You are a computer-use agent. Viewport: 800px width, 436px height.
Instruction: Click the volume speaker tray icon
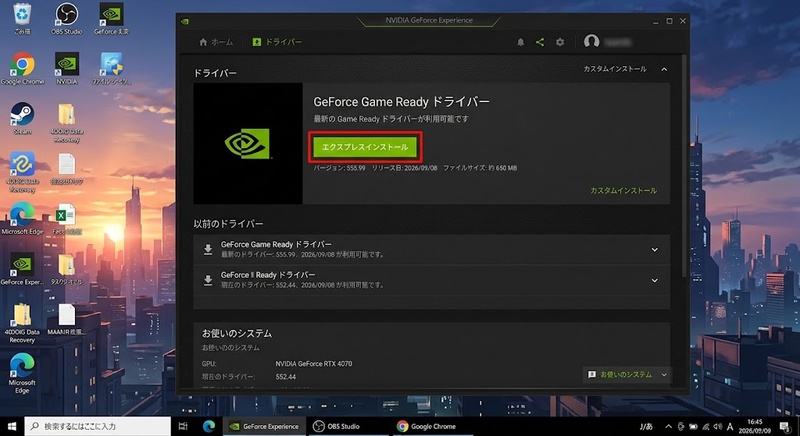click(x=718, y=426)
